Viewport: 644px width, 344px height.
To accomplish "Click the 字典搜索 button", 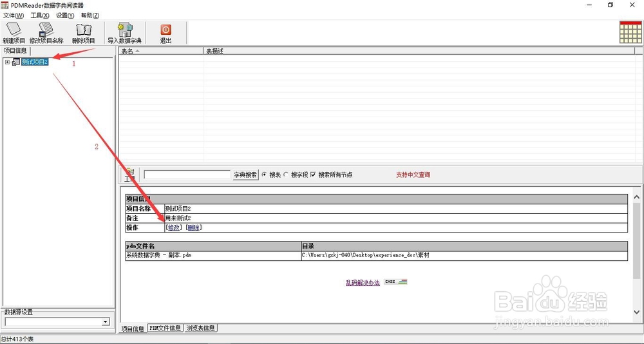I will [x=245, y=175].
